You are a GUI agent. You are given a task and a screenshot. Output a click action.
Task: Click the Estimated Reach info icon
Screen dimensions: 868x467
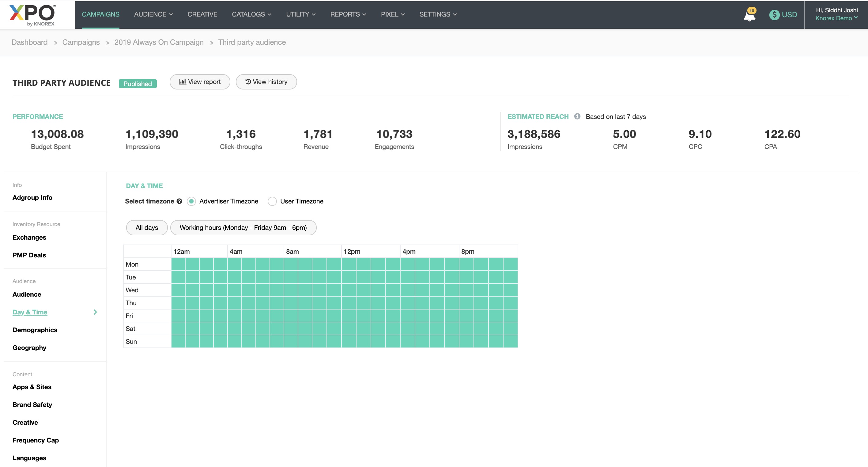point(577,116)
